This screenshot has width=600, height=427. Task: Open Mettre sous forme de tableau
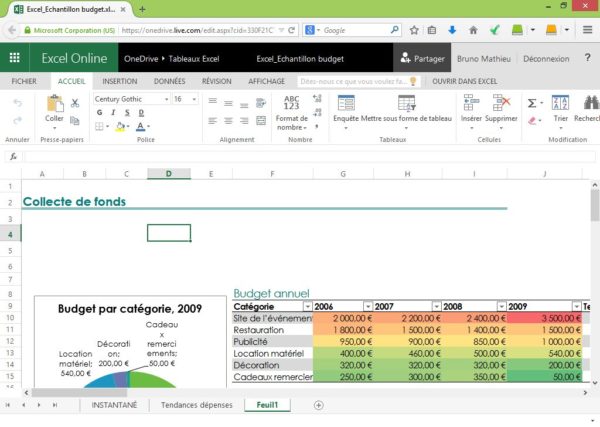406,103
